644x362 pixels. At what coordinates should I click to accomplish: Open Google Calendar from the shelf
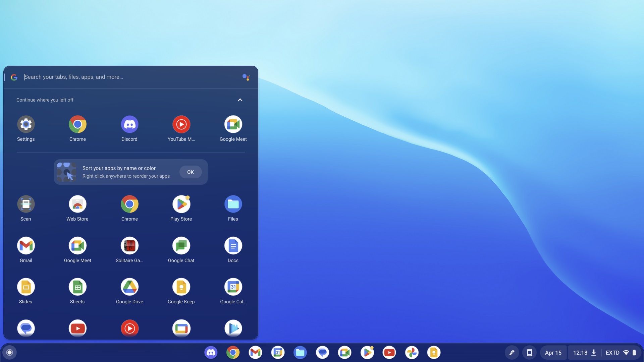pos(278,352)
